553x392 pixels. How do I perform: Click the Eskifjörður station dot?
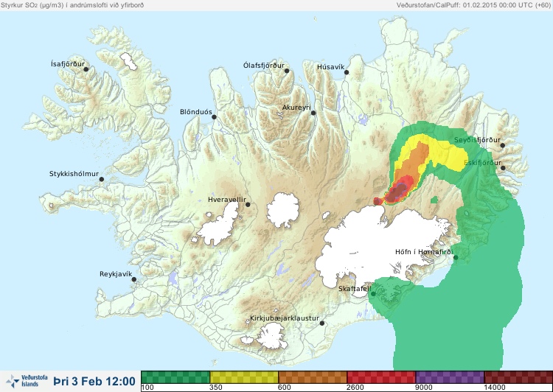pos(503,168)
